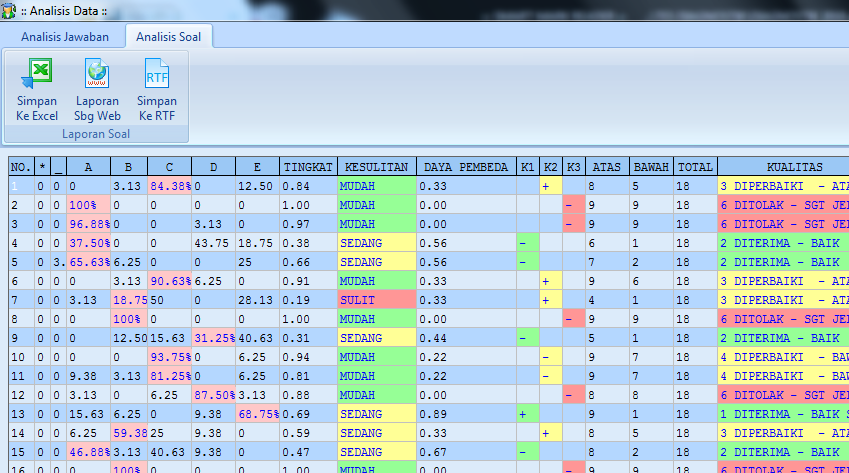Click the green plus K1 cell in row 13

click(x=528, y=414)
